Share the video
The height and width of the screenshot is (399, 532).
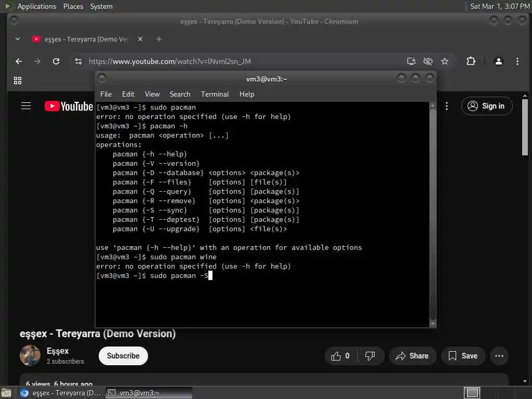(x=412, y=356)
